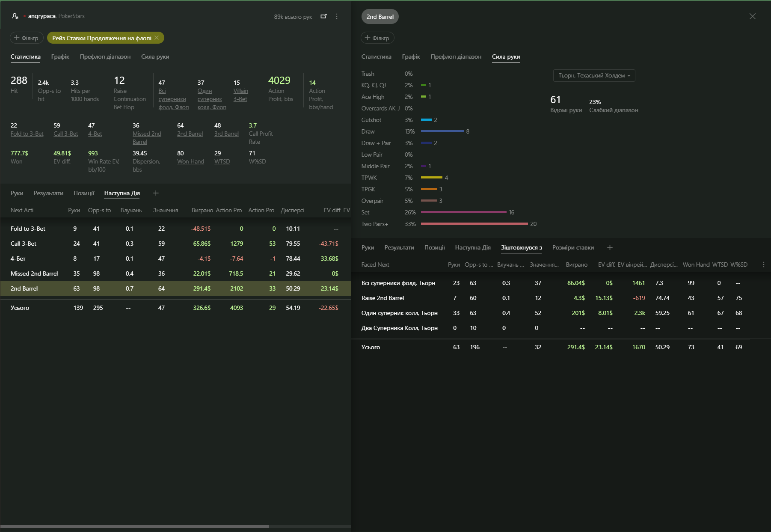Open the Тьорн, Техаський Холдем dropdown
The image size is (771, 532).
[594, 75]
